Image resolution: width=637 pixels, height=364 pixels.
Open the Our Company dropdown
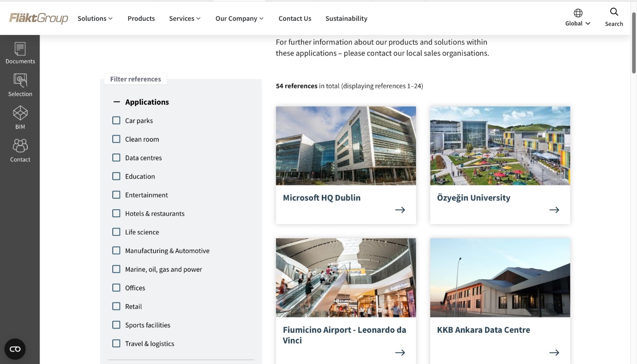240,19
